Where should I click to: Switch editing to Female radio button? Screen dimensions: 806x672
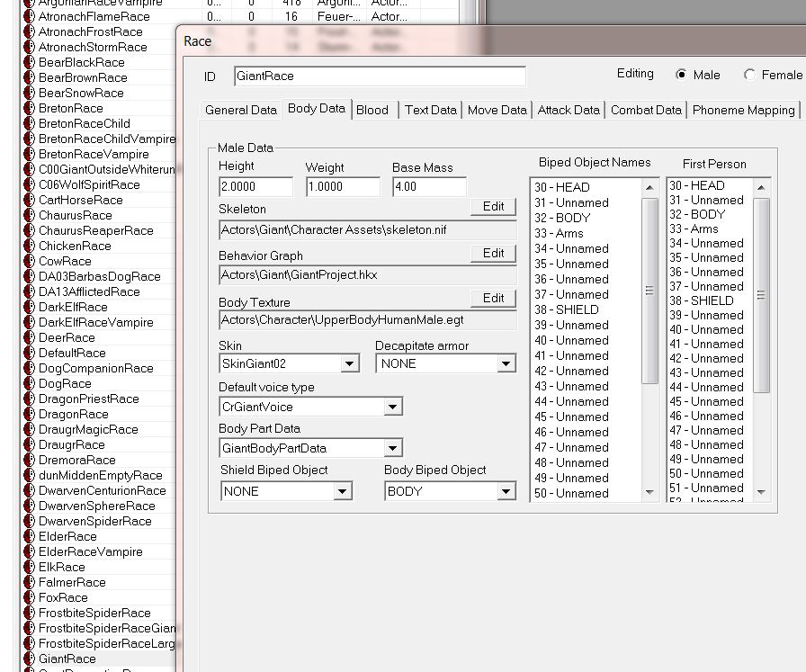[x=749, y=75]
